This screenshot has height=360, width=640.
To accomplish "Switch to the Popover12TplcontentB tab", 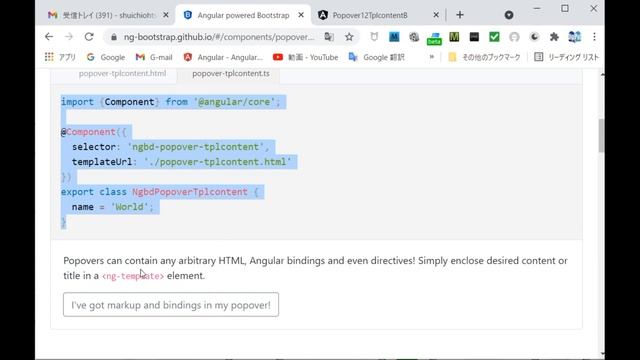I will tap(378, 15).
